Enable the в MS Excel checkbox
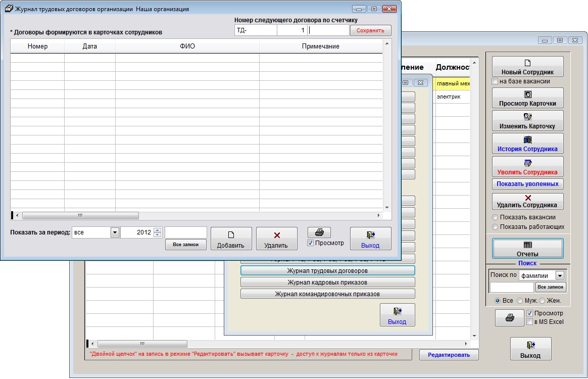The height and width of the screenshot is (379, 588). click(x=529, y=321)
